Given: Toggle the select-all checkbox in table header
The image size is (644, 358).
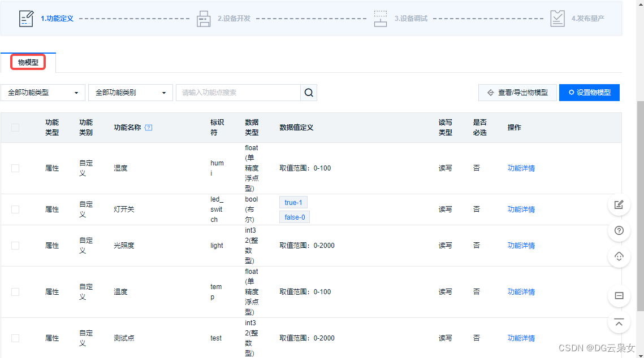Looking at the screenshot, I should click(x=15, y=128).
